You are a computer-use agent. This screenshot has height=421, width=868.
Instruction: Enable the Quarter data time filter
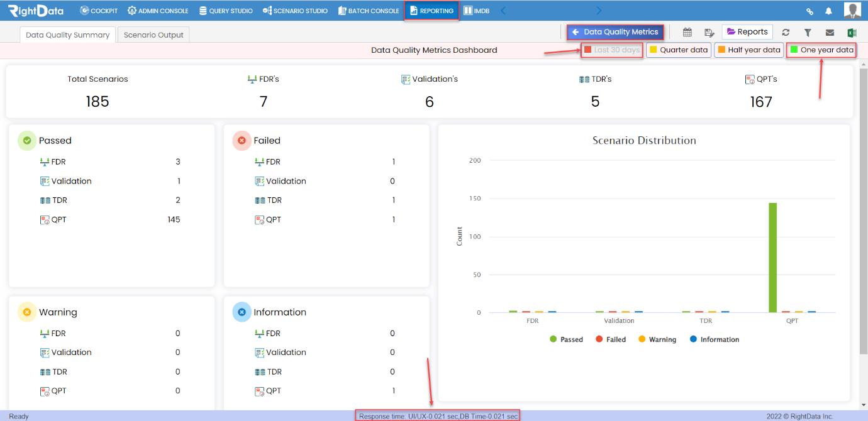click(679, 50)
